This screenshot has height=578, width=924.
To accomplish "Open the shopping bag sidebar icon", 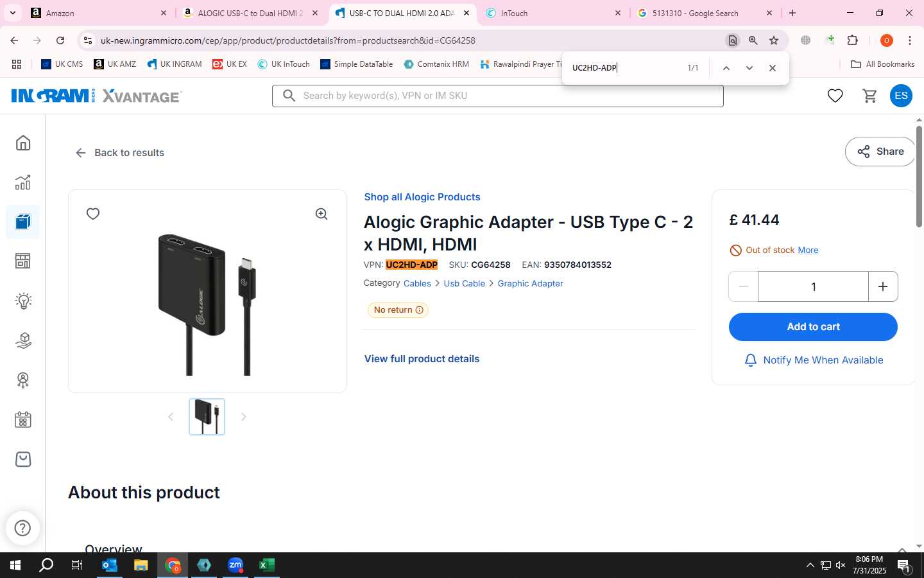I will pyautogui.click(x=23, y=459).
